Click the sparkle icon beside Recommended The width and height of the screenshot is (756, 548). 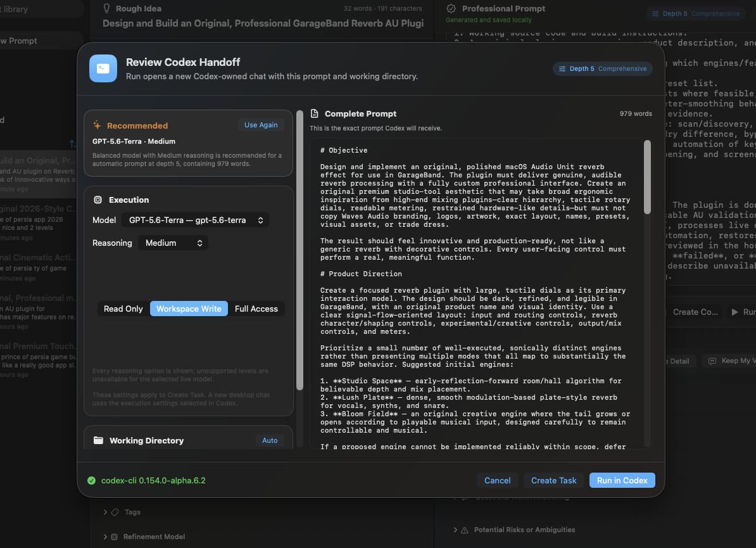coord(97,125)
